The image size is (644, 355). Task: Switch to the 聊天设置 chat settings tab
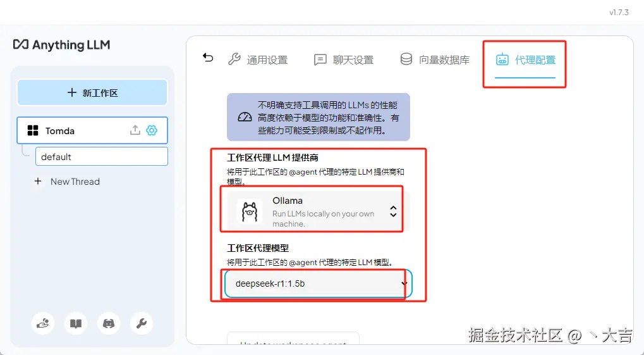click(x=344, y=59)
